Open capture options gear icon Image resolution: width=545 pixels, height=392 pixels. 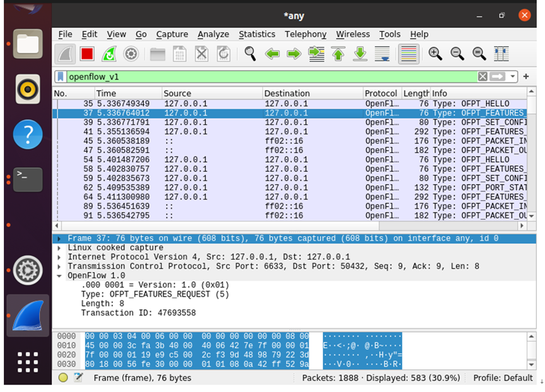[131, 54]
